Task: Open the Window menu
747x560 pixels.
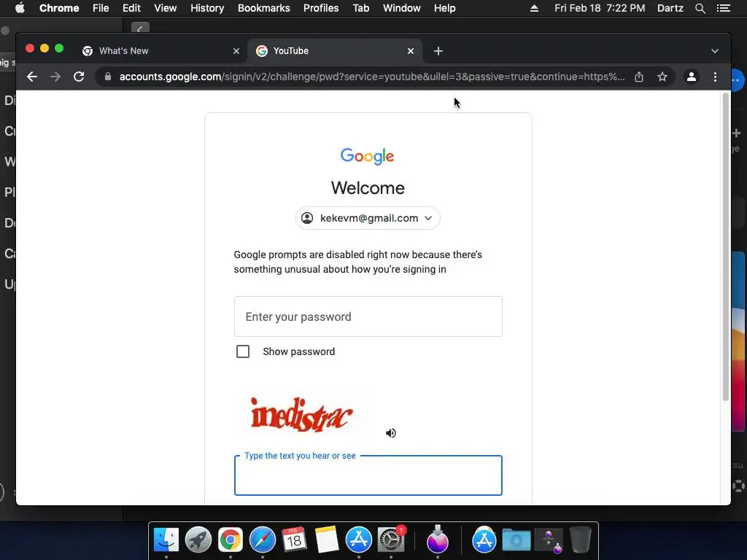Action: (x=402, y=8)
